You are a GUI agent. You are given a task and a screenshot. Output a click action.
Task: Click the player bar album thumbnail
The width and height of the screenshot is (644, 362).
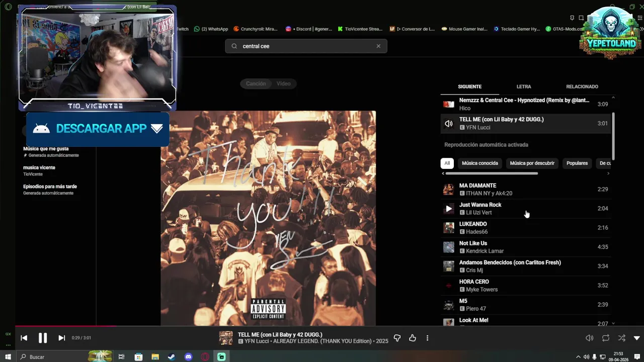[x=226, y=338]
